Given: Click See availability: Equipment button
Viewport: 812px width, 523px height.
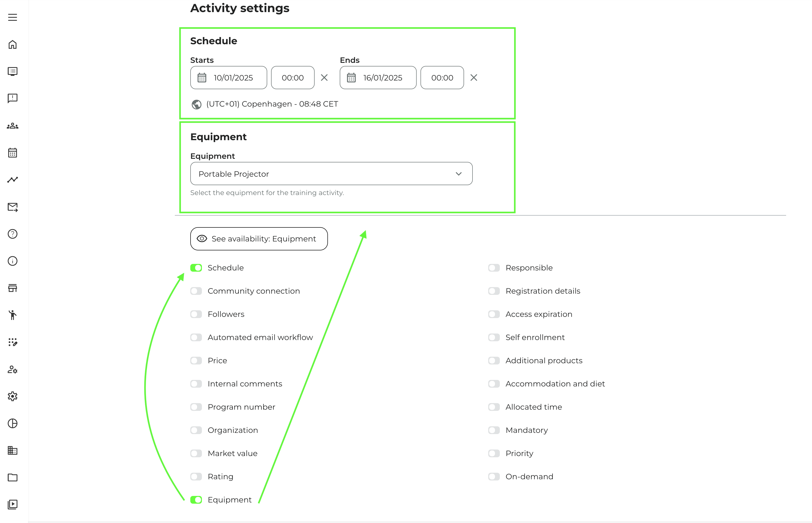Looking at the screenshot, I should [x=259, y=239].
